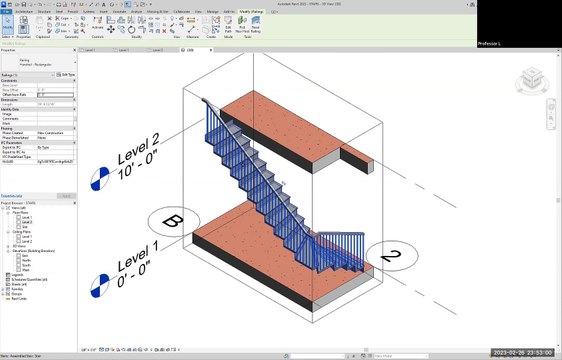Click the Save icon in quick access toolbar
Screen dimensions: 562x360
pyautogui.click(x=24, y=4)
